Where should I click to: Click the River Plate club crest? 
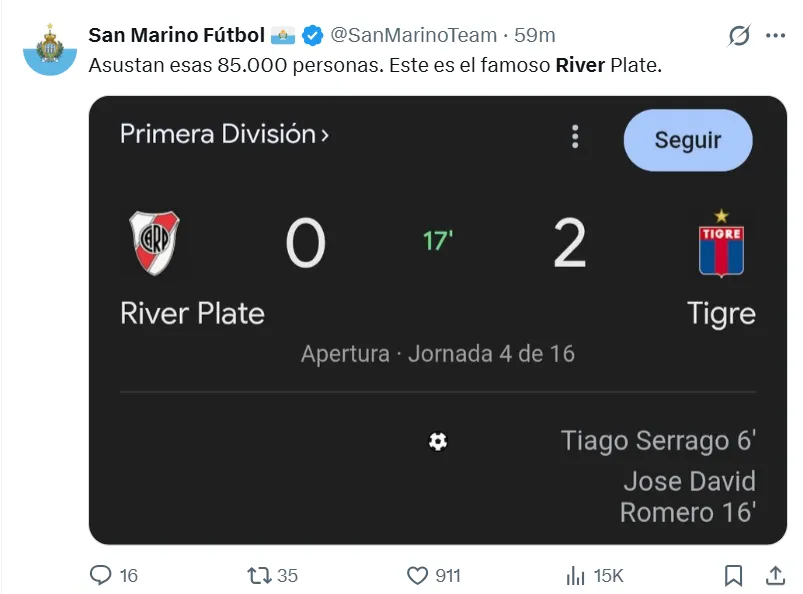point(154,243)
